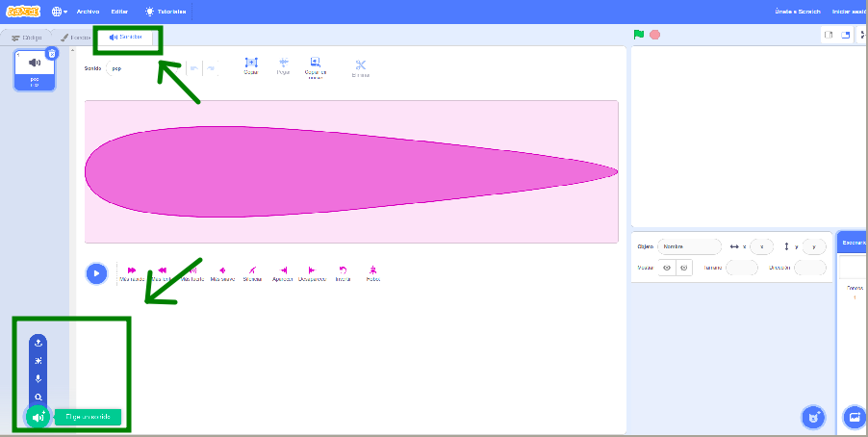Open the Editar menu

point(119,12)
